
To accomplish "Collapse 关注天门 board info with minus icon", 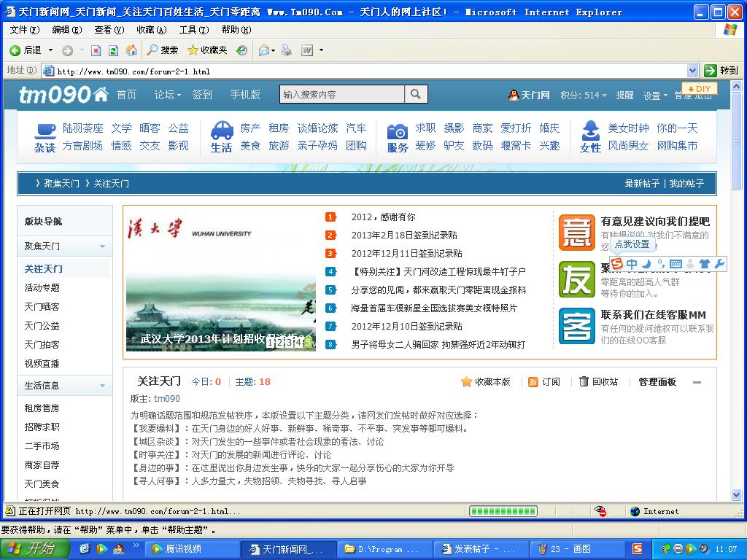I will (x=697, y=382).
